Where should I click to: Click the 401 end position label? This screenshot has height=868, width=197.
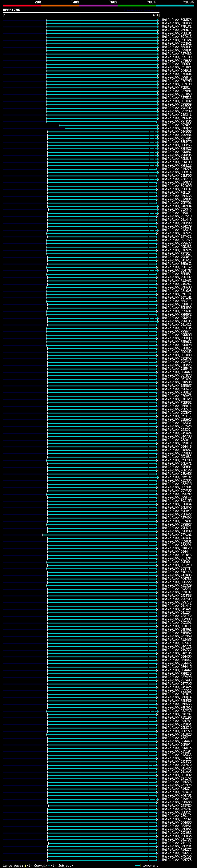point(155,15)
